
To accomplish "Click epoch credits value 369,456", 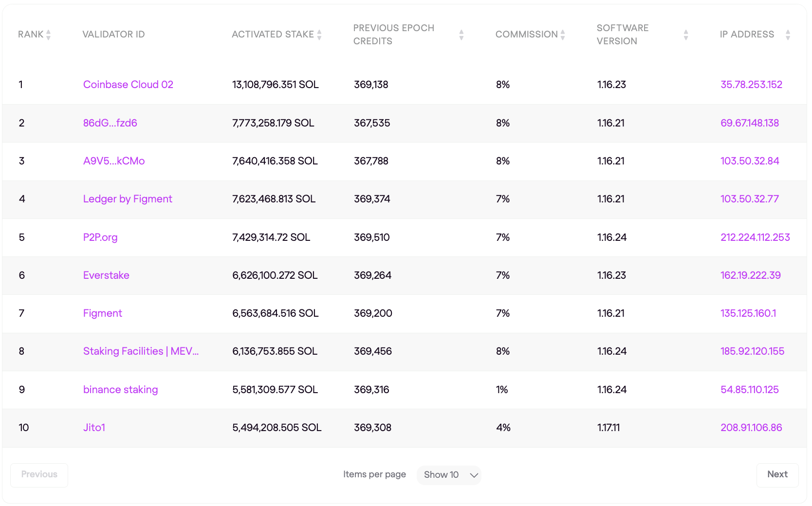I will tap(373, 351).
